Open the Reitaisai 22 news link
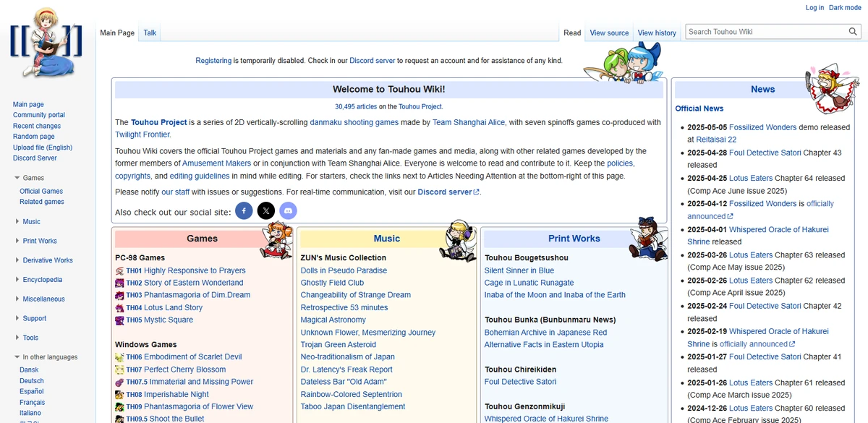The height and width of the screenshot is (423, 868). pyautogui.click(x=715, y=139)
